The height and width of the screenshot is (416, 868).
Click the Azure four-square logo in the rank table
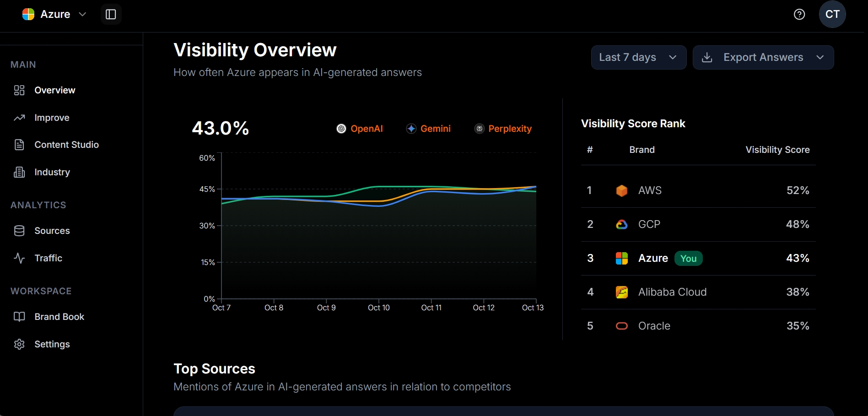[x=621, y=258]
